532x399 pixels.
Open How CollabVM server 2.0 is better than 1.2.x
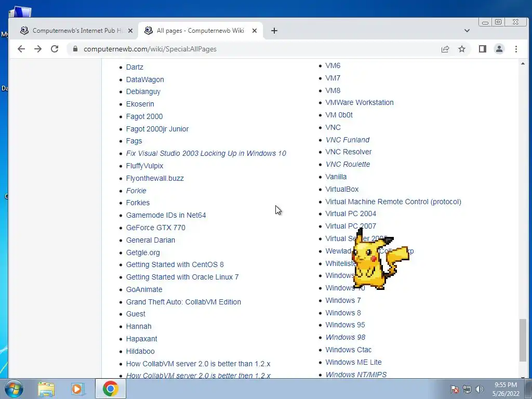tap(198, 364)
